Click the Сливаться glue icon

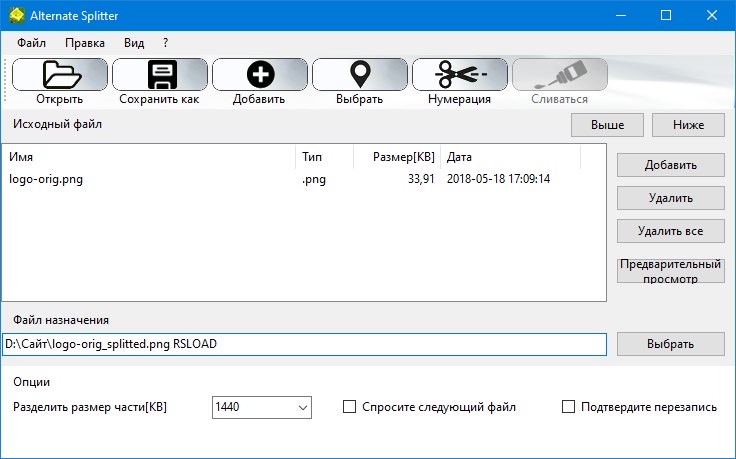click(x=560, y=74)
